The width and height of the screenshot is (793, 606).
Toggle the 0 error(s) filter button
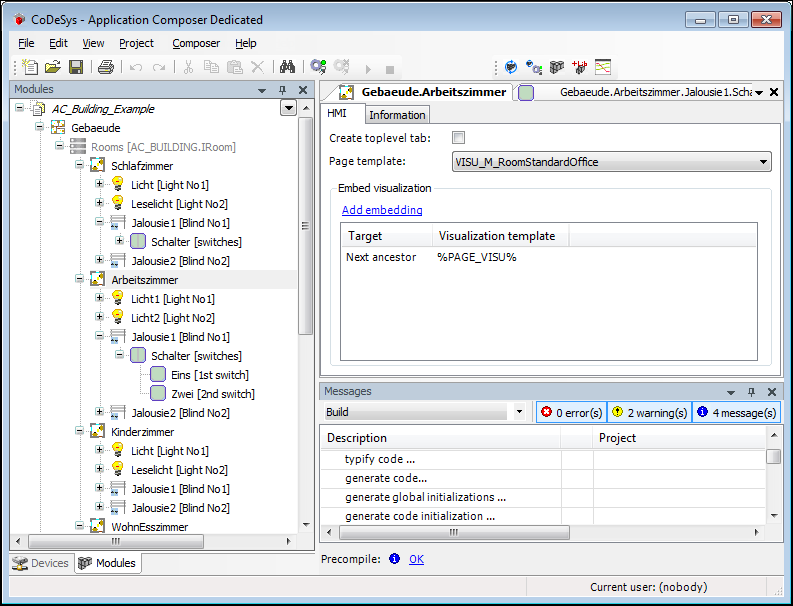pyautogui.click(x=571, y=412)
